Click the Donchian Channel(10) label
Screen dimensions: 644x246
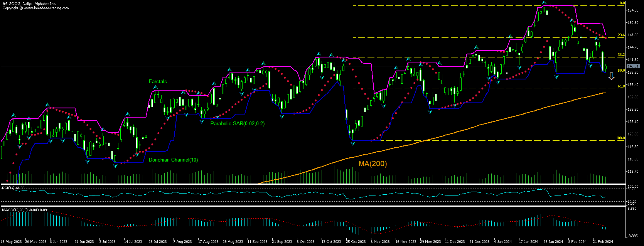(x=173, y=160)
